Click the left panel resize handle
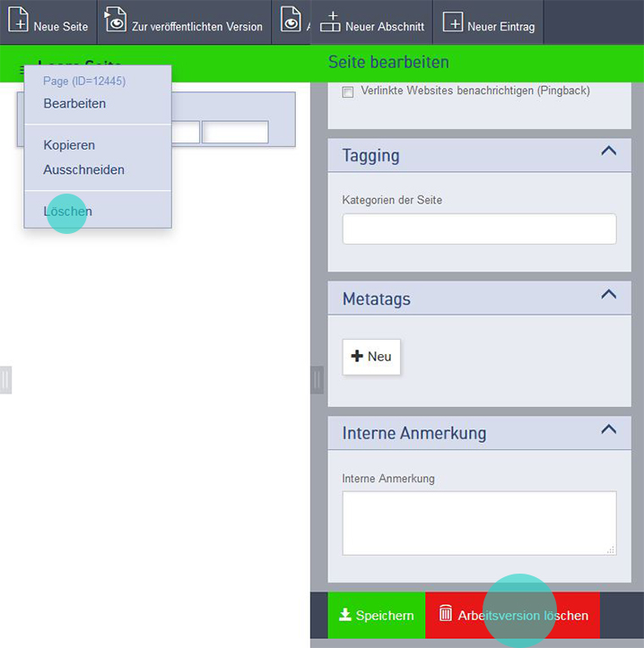This screenshot has height=648, width=644. [x=4, y=380]
